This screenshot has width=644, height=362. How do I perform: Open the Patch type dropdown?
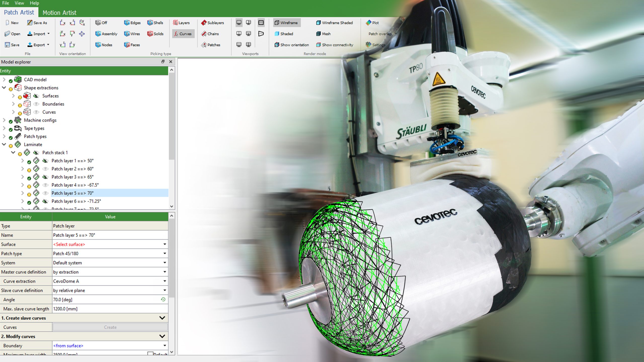[x=165, y=253]
